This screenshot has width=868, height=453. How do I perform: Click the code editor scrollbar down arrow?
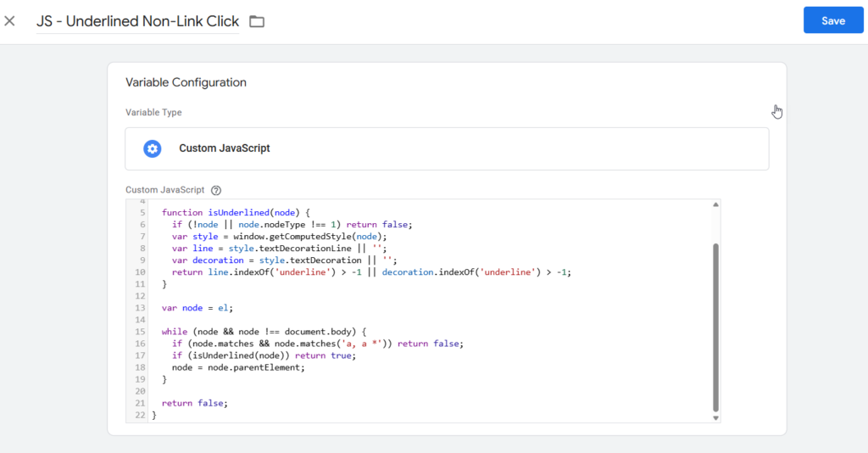tap(715, 417)
